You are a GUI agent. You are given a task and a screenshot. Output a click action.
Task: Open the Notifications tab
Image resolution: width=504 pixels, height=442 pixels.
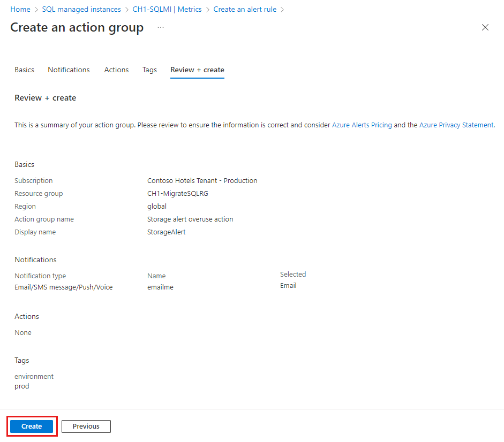tap(69, 70)
